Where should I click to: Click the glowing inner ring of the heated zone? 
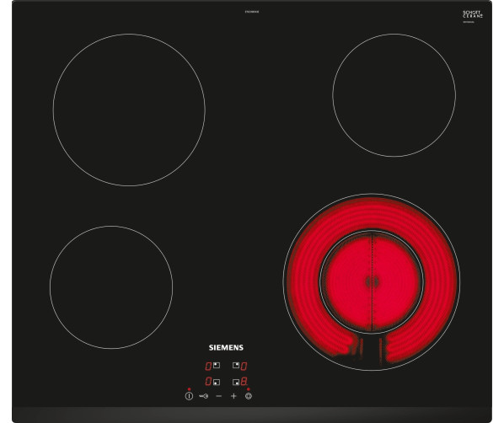coord(372,281)
